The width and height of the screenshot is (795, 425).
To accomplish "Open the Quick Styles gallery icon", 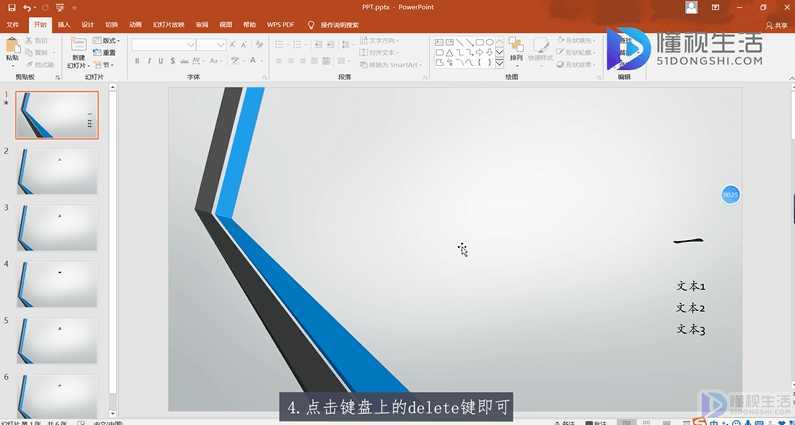I will point(540,46).
